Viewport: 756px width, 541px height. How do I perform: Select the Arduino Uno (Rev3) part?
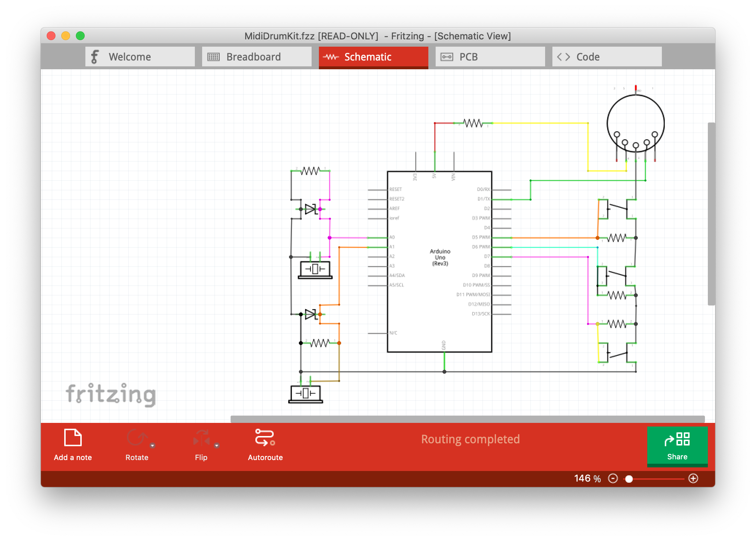pos(440,261)
